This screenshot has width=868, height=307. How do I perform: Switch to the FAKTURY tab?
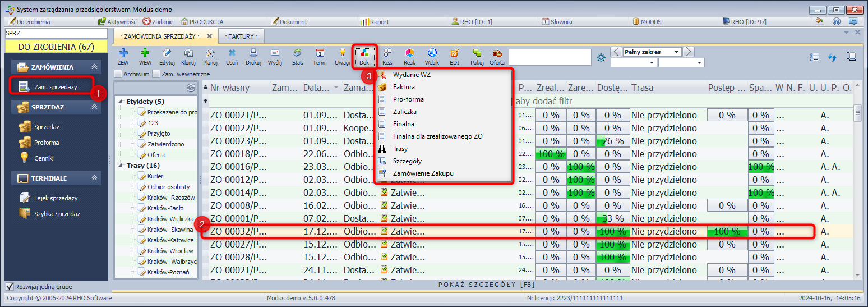click(241, 36)
